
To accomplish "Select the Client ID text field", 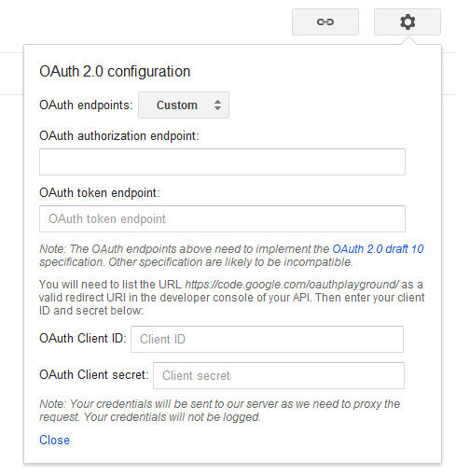I will (267, 339).
